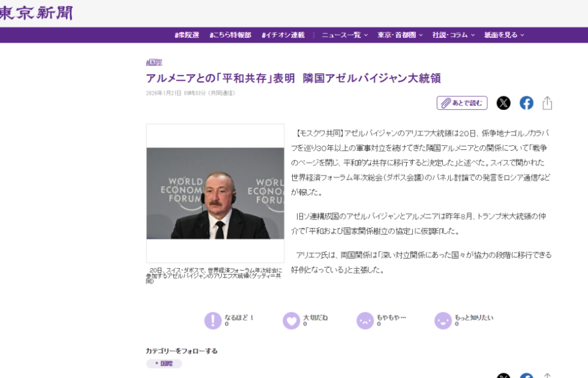
Task: Open the Aliyev World Economic Forum photo
Action: tap(215, 193)
